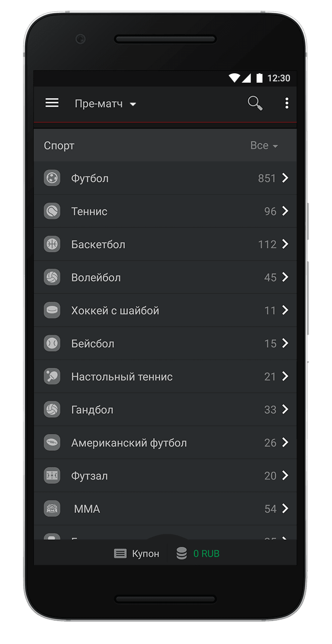Expand Волейбол with its arrow chevron
The width and height of the screenshot is (332, 644).
285,277
